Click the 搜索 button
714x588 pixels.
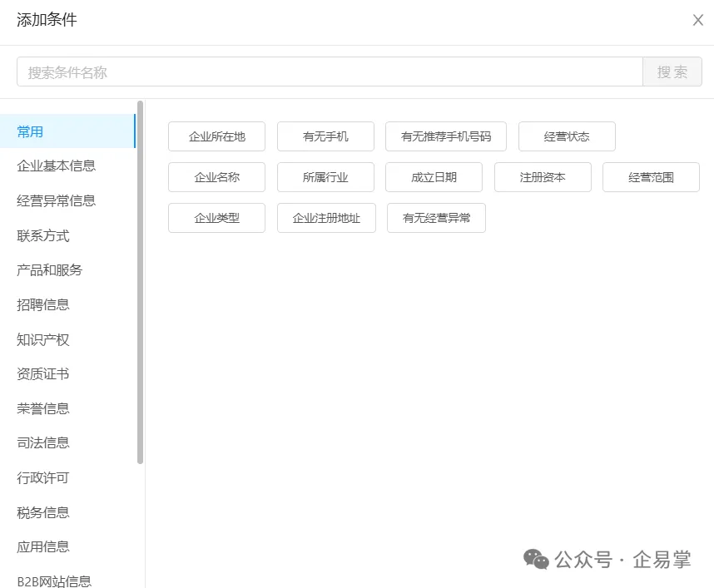coord(672,72)
